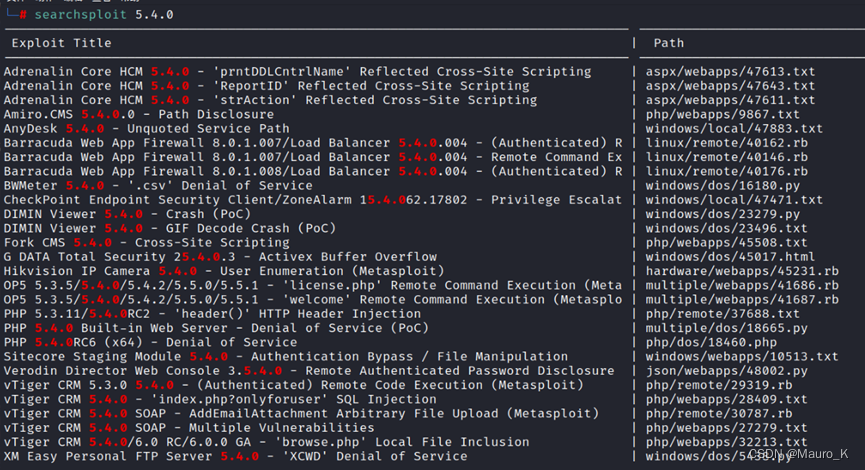Viewport: 865px width, 470px height.
Task: Click the 'Exploit Title' column header
Action: [x=61, y=43]
